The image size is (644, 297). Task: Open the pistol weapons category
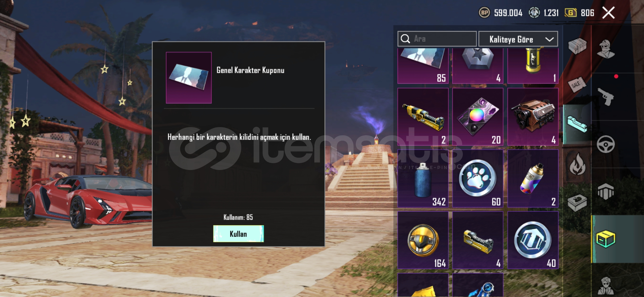point(606,97)
